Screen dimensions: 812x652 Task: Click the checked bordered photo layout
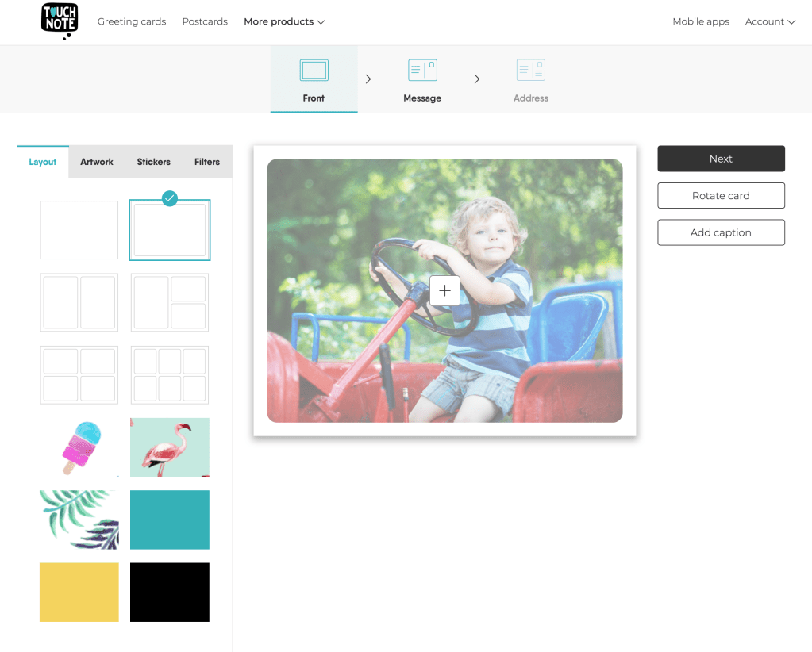click(x=170, y=230)
